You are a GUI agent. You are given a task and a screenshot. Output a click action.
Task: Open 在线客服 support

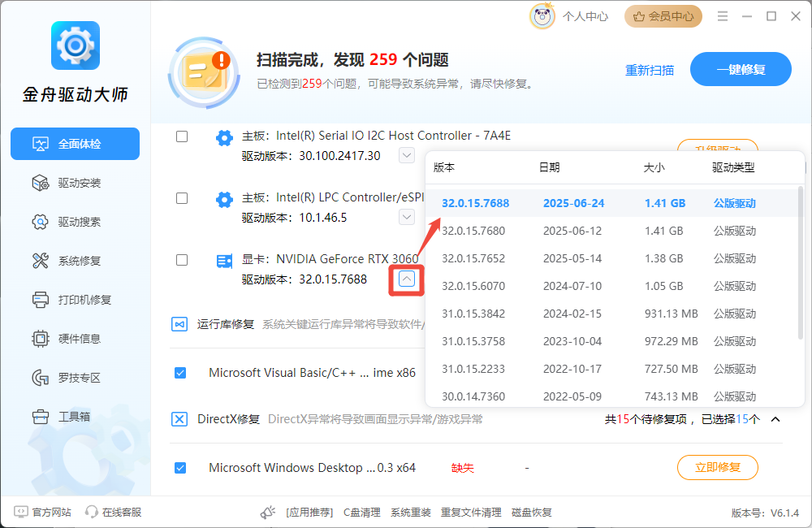coord(114,512)
